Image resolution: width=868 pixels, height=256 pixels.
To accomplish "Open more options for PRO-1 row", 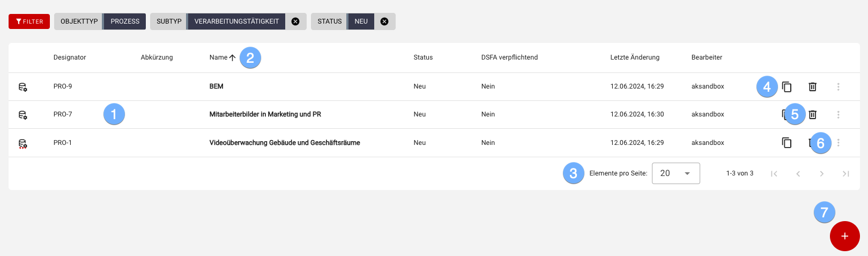I will point(838,143).
